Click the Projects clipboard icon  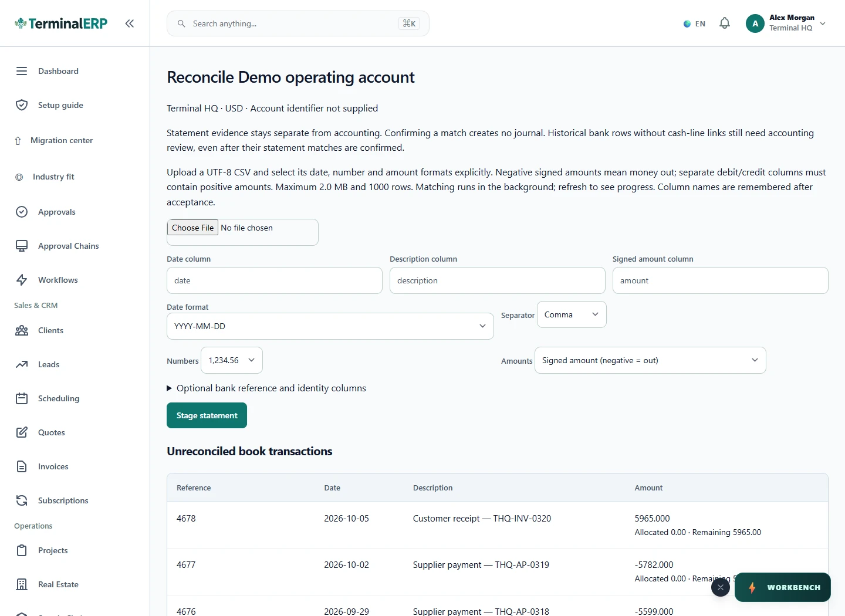22,550
